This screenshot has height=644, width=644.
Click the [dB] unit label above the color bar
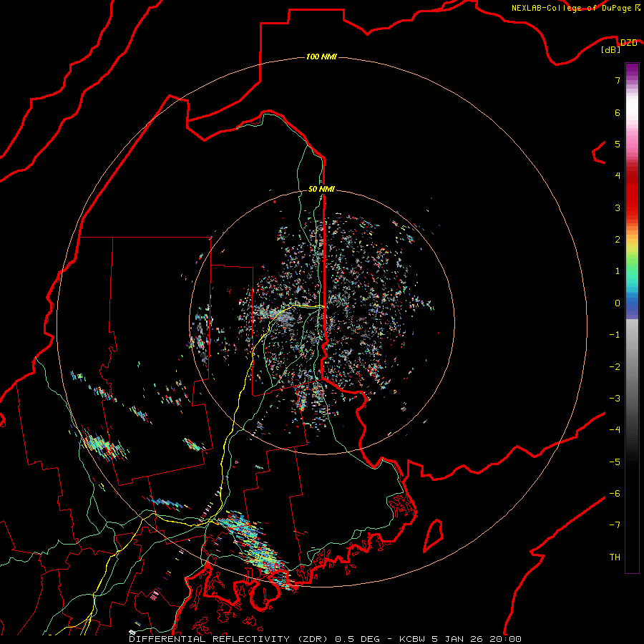[x=611, y=49]
